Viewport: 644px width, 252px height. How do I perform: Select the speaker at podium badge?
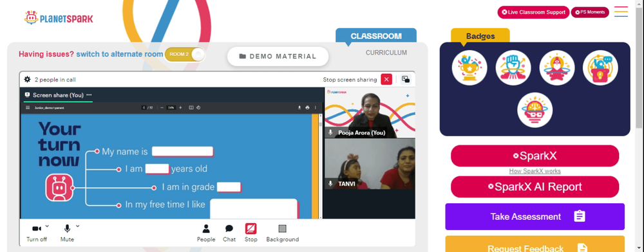600,68
